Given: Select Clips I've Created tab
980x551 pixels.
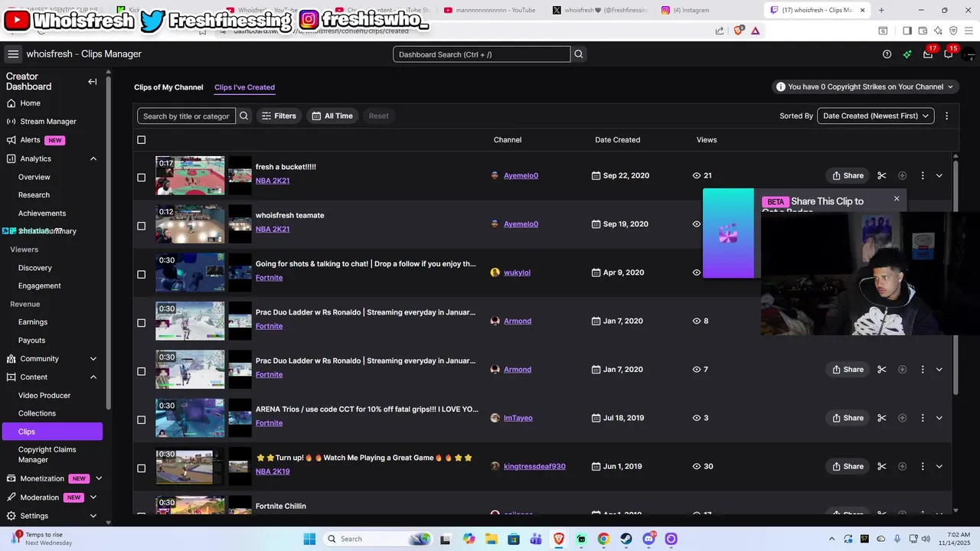Looking at the screenshot, I should (x=244, y=87).
